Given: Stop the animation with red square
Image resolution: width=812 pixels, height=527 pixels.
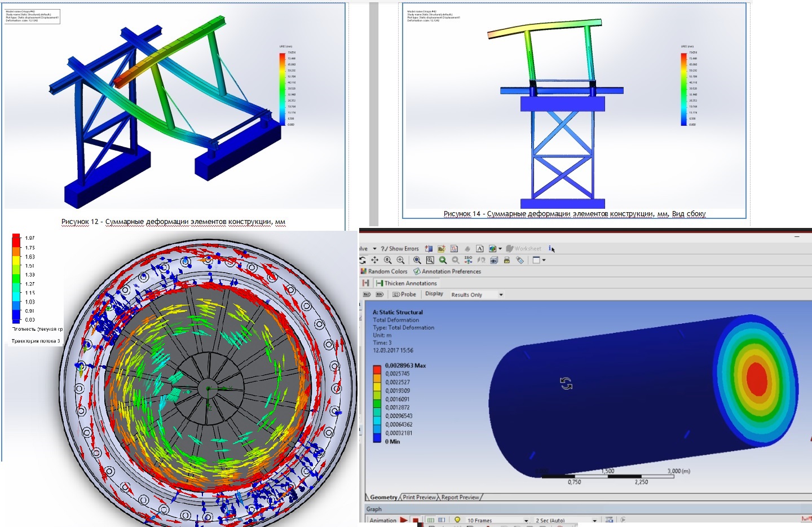Looking at the screenshot, I should click(416, 520).
